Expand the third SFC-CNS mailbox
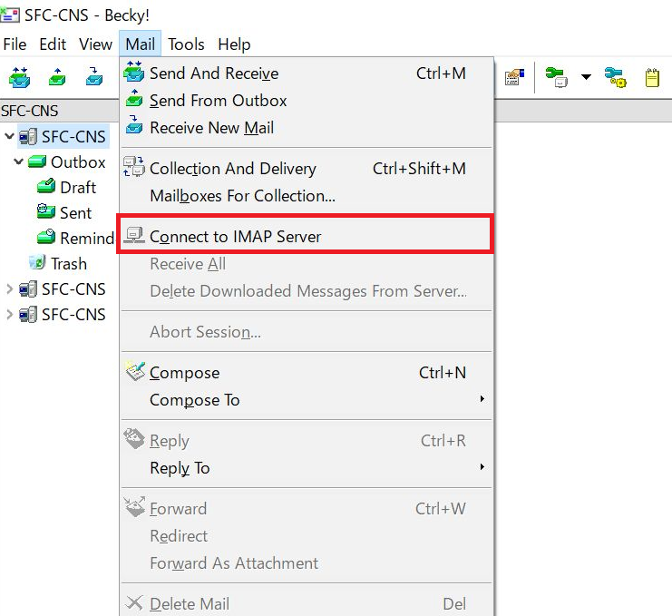 (x=10, y=315)
